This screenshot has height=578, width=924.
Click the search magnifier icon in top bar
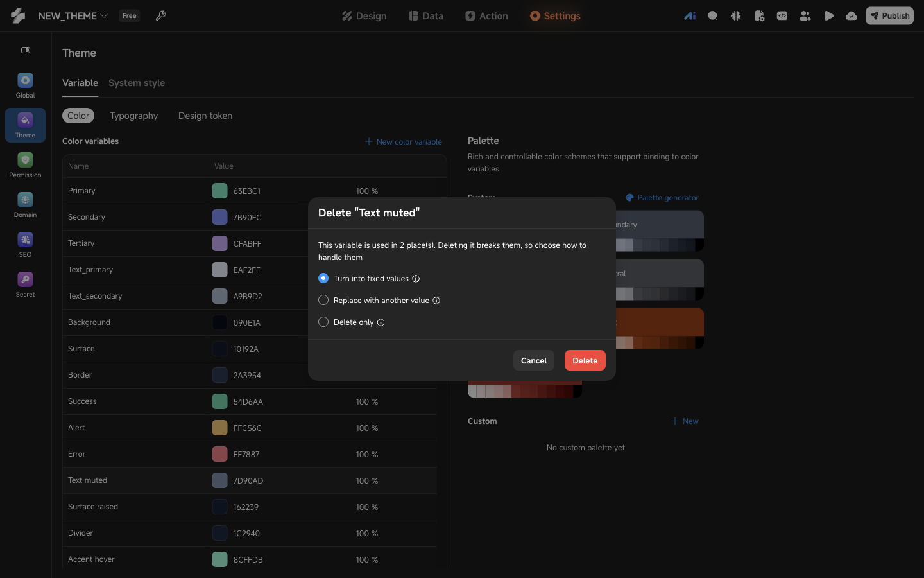tap(713, 16)
